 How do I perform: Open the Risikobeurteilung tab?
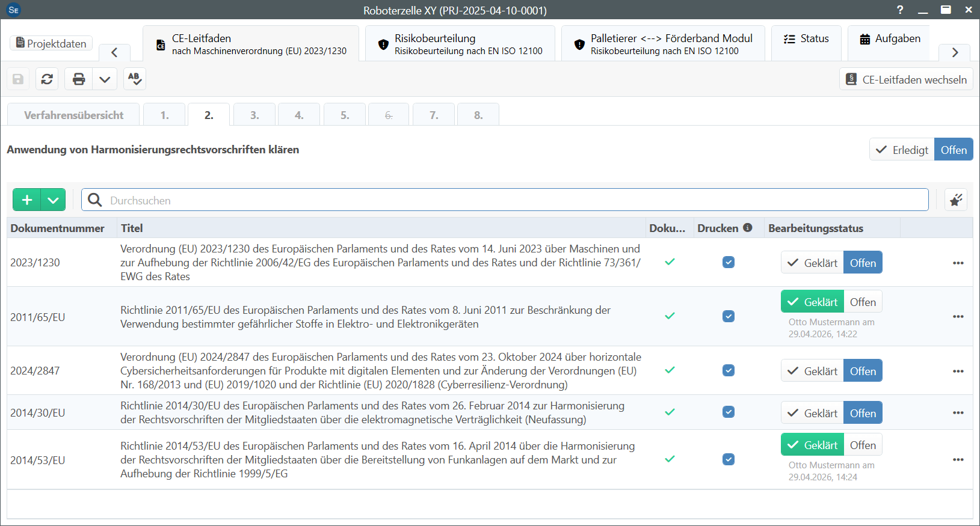click(x=460, y=44)
